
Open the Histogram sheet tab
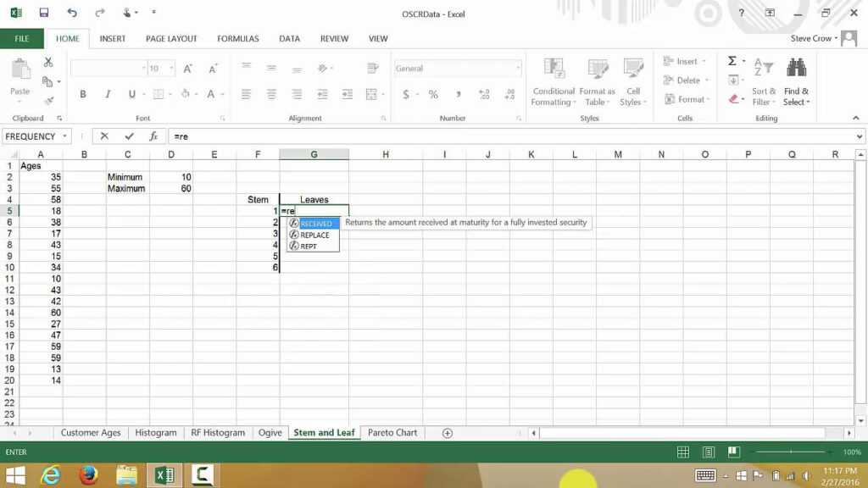click(155, 432)
